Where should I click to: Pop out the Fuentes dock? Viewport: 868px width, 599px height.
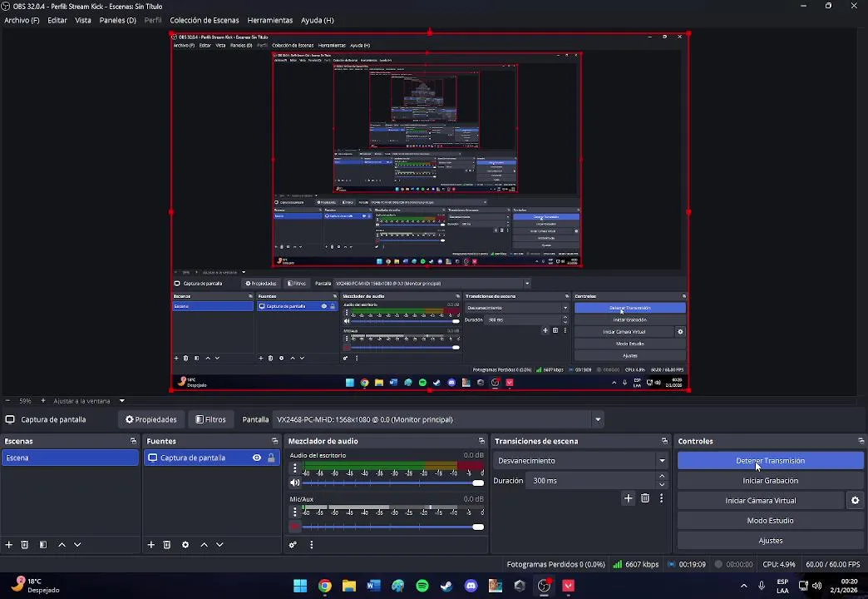click(275, 441)
